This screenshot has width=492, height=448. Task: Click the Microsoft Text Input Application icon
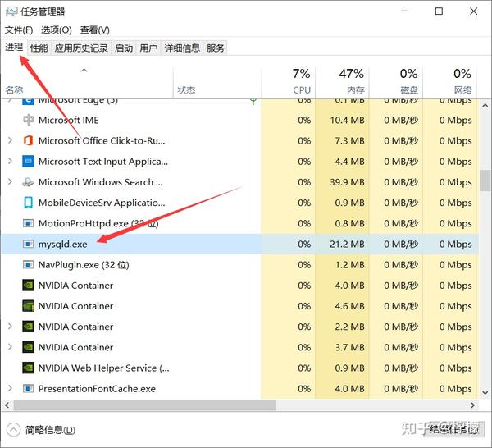(28, 162)
